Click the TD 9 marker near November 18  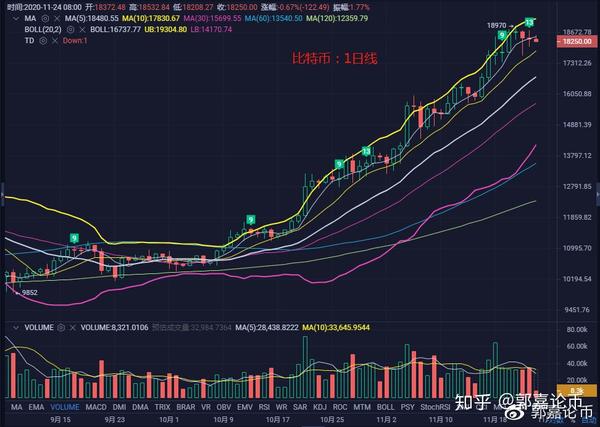(x=502, y=35)
